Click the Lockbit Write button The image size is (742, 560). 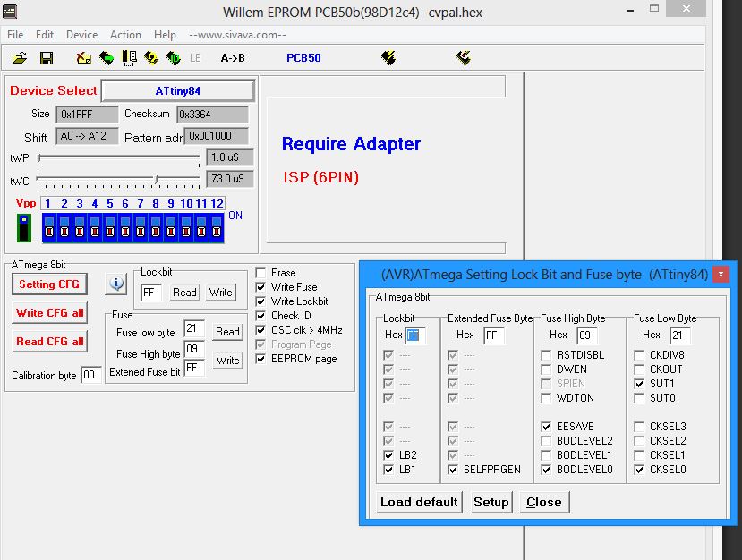(x=221, y=293)
